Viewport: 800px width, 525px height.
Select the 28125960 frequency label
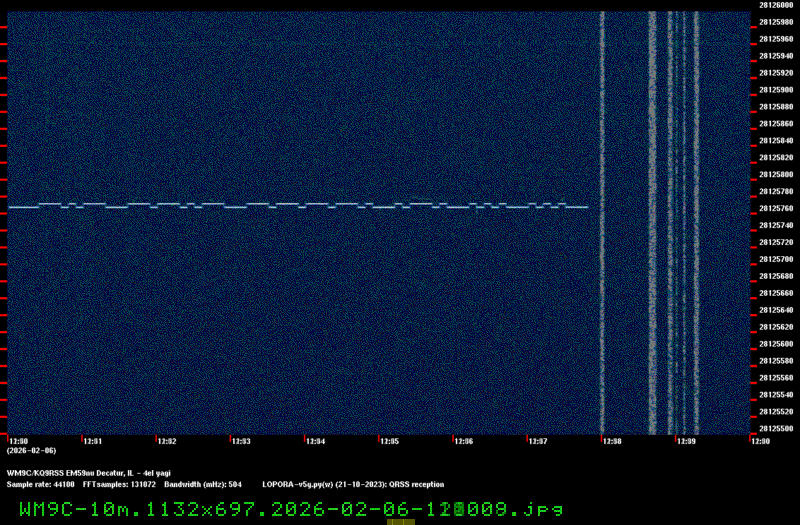pos(776,39)
